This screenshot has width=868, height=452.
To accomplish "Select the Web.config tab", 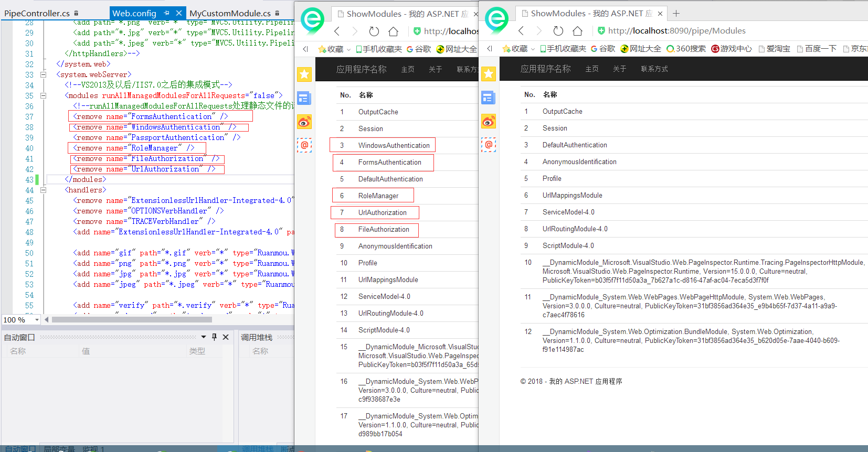I will (x=134, y=13).
